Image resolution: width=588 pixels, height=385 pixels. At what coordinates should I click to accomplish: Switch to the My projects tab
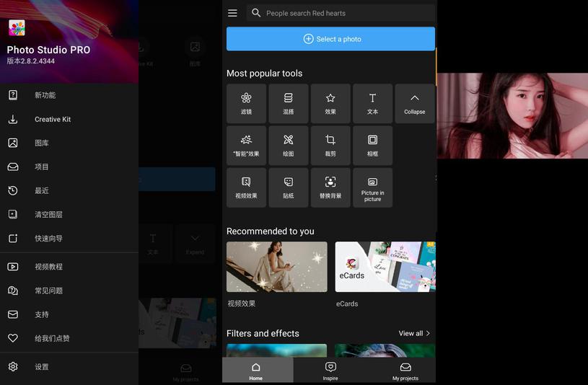pos(406,371)
